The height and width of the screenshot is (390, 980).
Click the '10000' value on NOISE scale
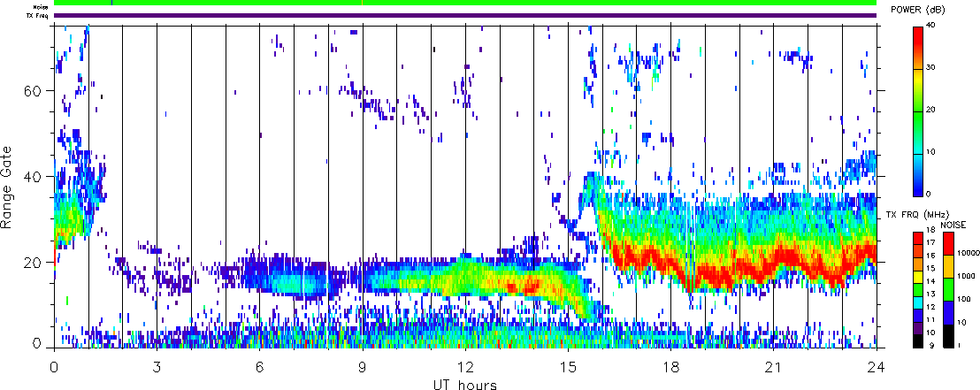[x=969, y=253]
